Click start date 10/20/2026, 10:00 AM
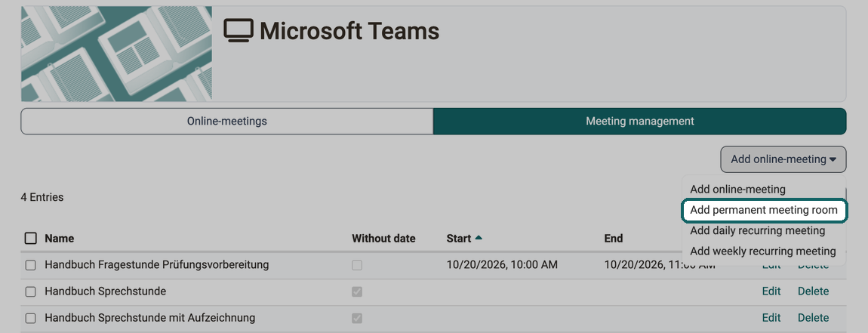This screenshot has width=868, height=333. point(502,265)
